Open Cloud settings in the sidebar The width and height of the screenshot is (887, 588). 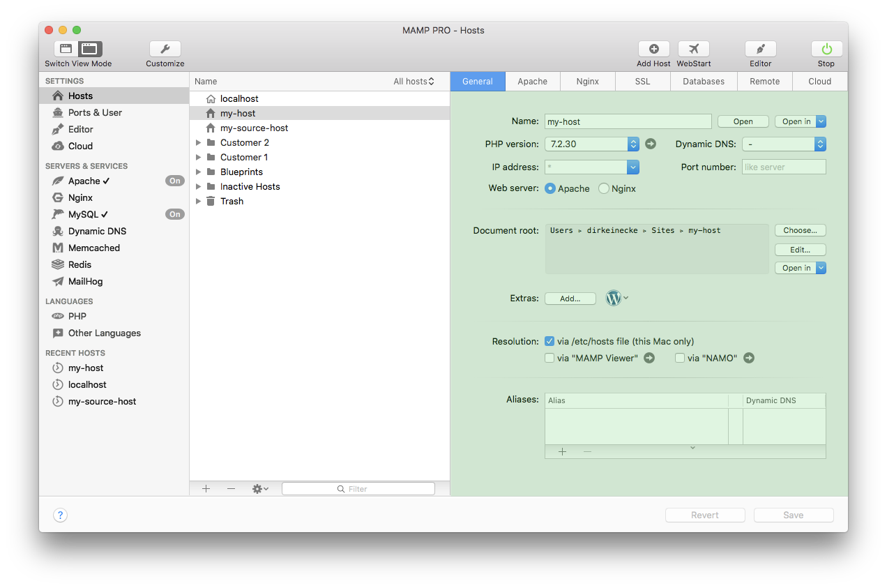114,146
